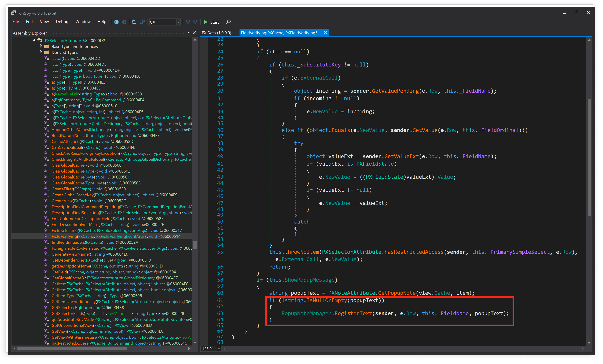This screenshot has width=603, height=364.
Task: Click the Save All disk icon
Action: pos(142,22)
